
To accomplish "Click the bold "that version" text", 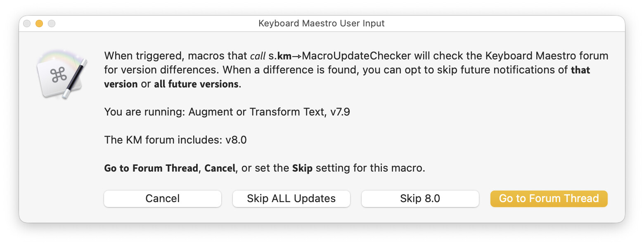I will (580, 70).
